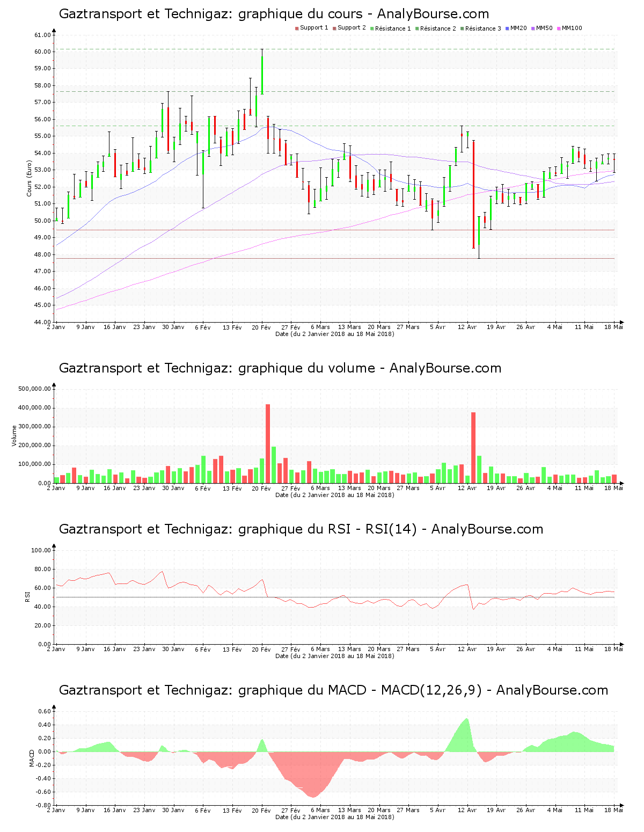
Task: Click the tall red volume bar after 12 Avr
Action: point(473,448)
